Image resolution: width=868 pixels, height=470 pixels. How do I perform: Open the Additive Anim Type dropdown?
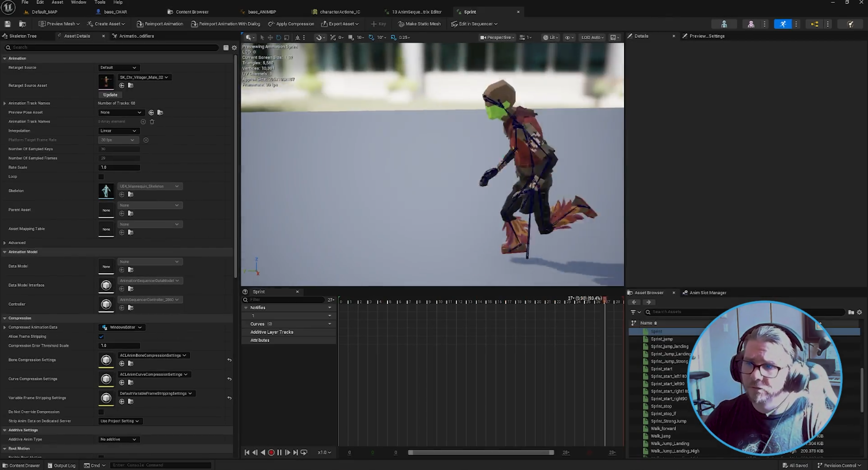click(x=118, y=440)
